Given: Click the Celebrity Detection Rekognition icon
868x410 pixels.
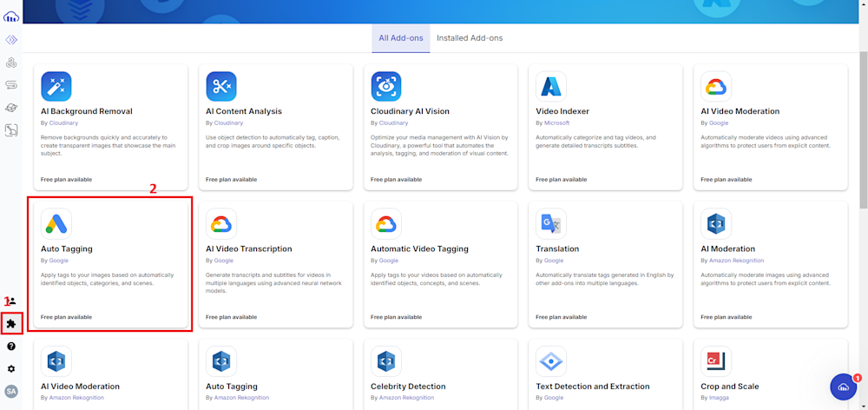Looking at the screenshot, I should (386, 361).
